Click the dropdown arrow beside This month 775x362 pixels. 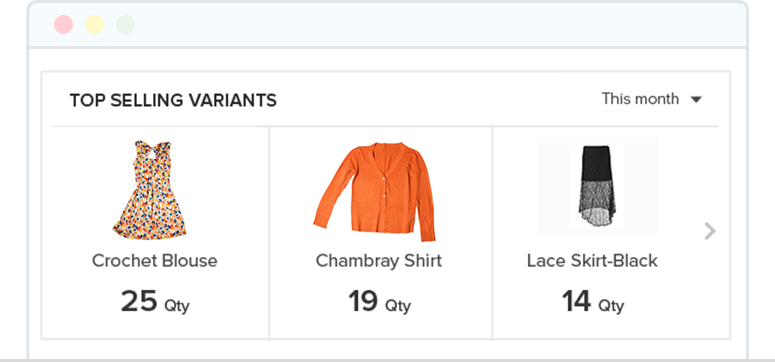point(696,100)
